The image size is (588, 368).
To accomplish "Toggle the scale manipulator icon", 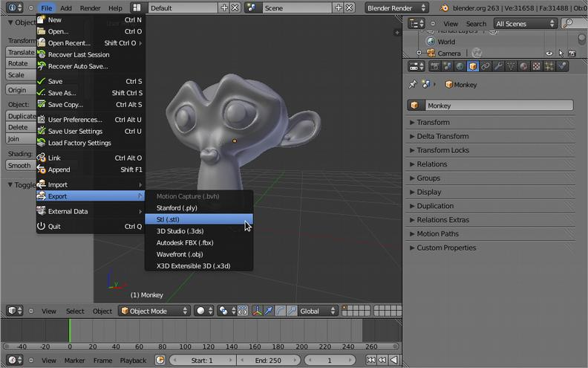I will [x=292, y=311].
